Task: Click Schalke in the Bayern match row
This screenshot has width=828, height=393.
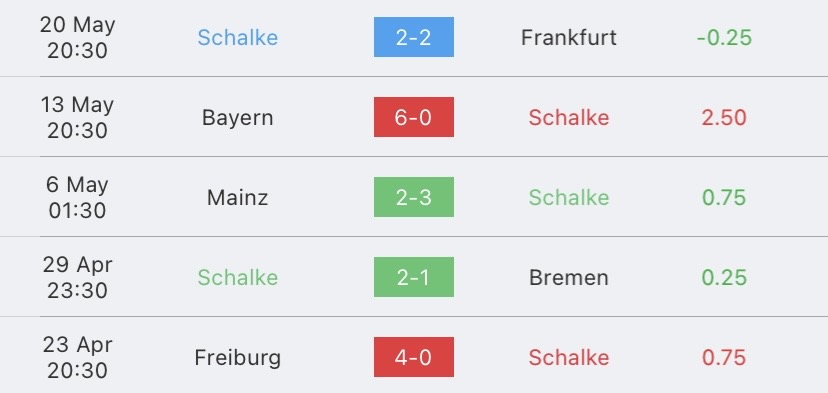Action: click(569, 117)
